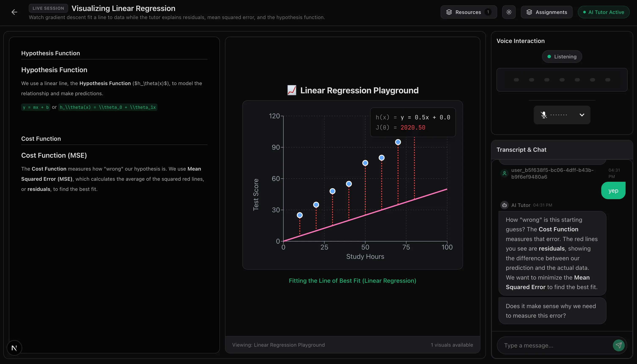The image size is (637, 364).
Task: Expand the microphone device dropdown chevron
Action: pos(582,115)
